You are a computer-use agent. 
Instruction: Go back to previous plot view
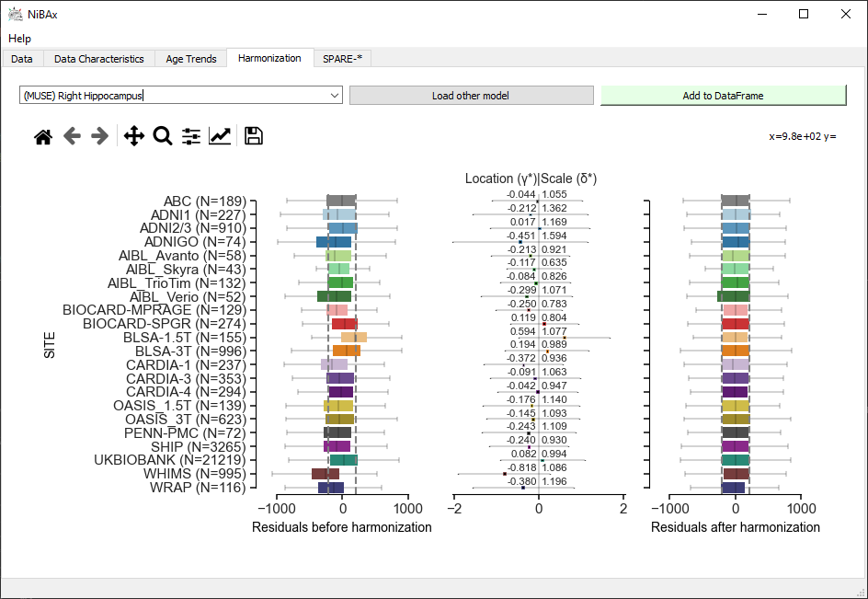[72, 136]
